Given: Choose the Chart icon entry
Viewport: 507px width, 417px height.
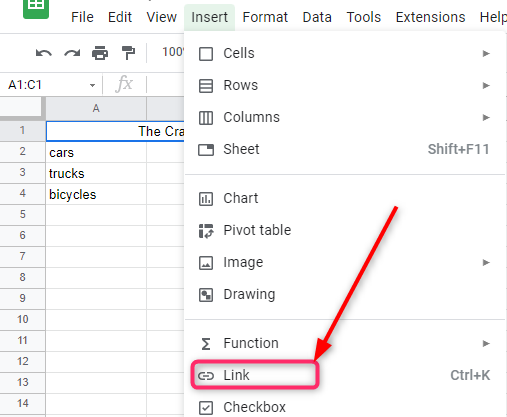Looking at the screenshot, I should (206, 199).
